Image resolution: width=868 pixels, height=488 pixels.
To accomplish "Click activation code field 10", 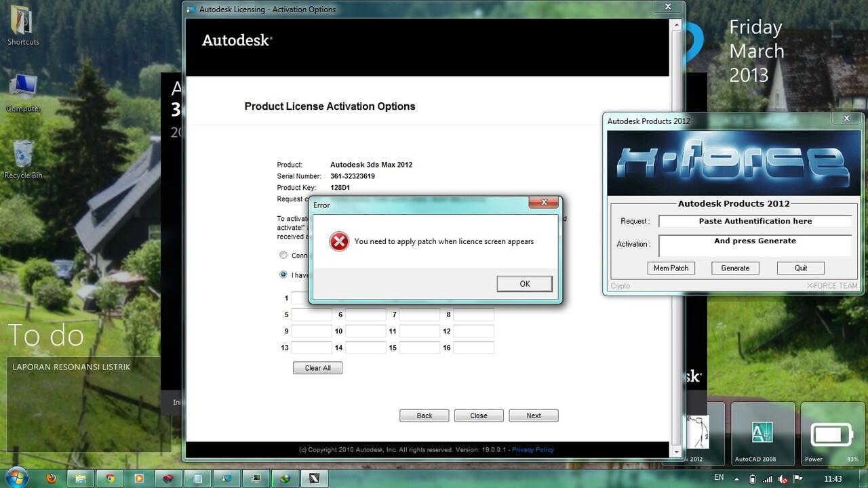I will pyautogui.click(x=366, y=331).
